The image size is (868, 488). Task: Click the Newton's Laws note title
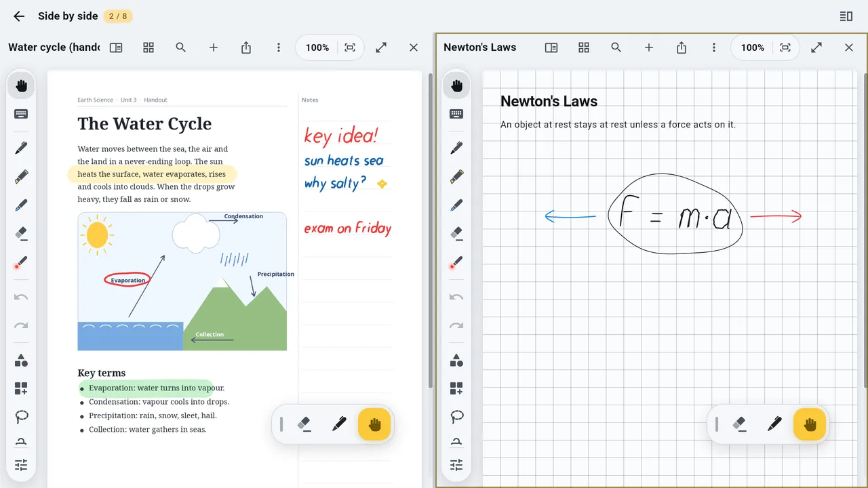479,47
